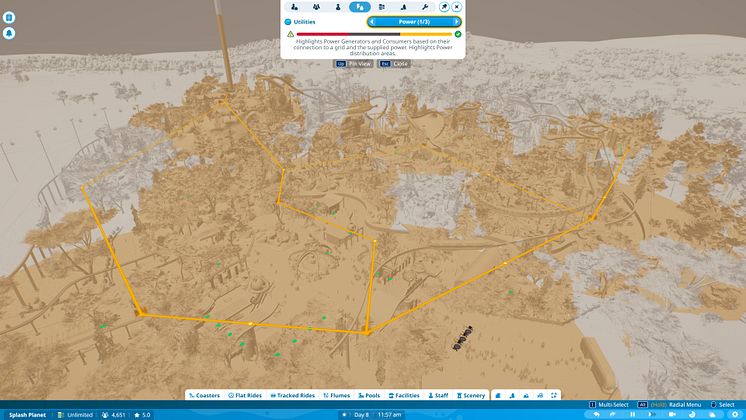Select the guests heatmap tab icon
Screen dimensions: 746x420
(x=316, y=6)
